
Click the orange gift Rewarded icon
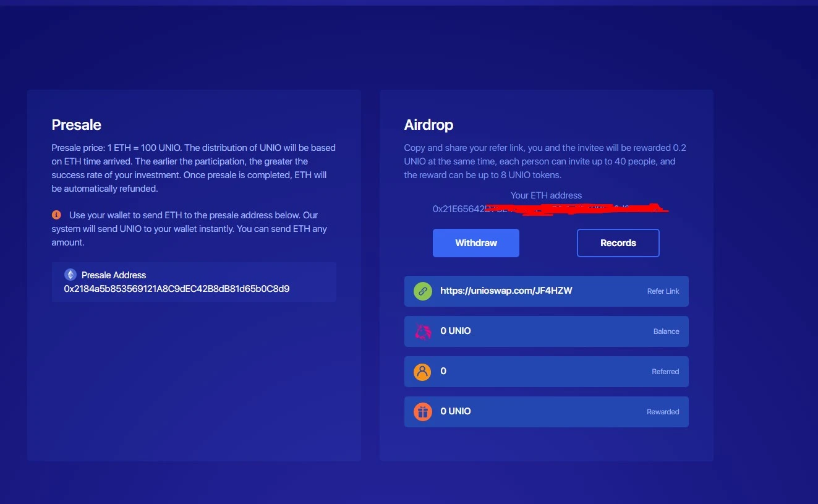tap(422, 412)
